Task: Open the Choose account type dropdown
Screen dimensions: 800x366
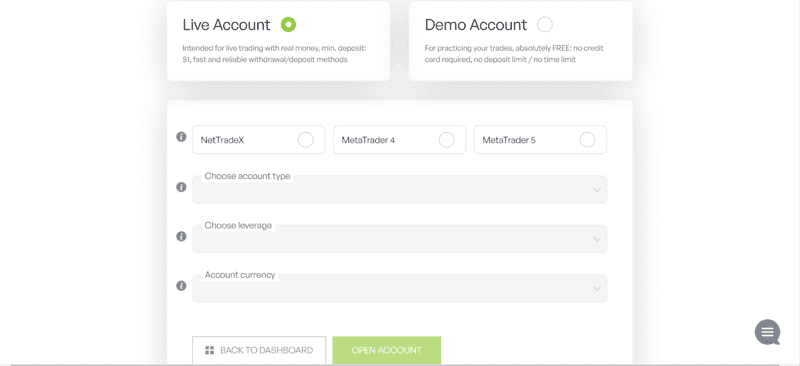Action: pos(399,189)
